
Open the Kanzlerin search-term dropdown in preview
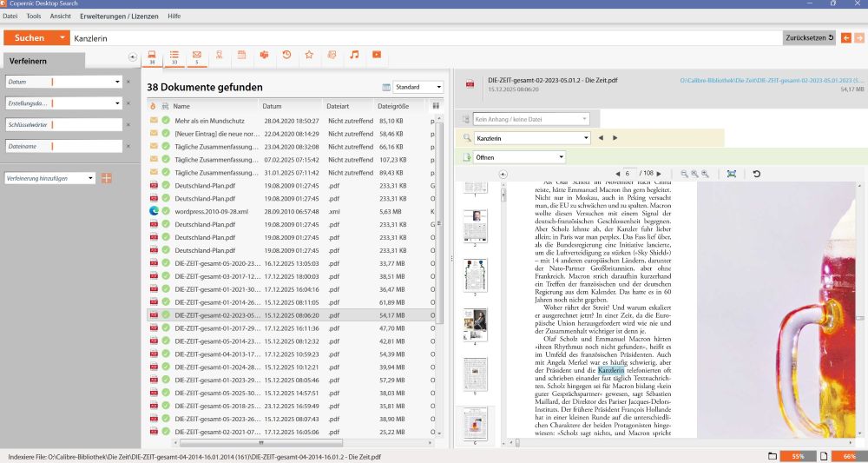pyautogui.click(x=586, y=138)
